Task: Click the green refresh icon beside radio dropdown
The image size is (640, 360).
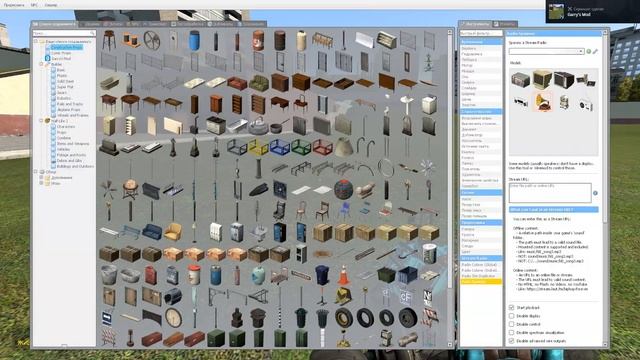Action: coord(589,51)
